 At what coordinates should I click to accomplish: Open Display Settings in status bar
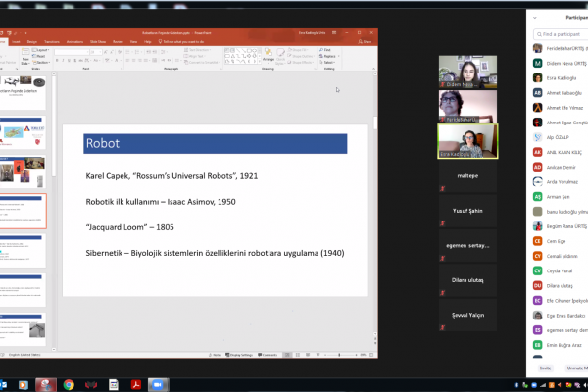click(x=239, y=355)
